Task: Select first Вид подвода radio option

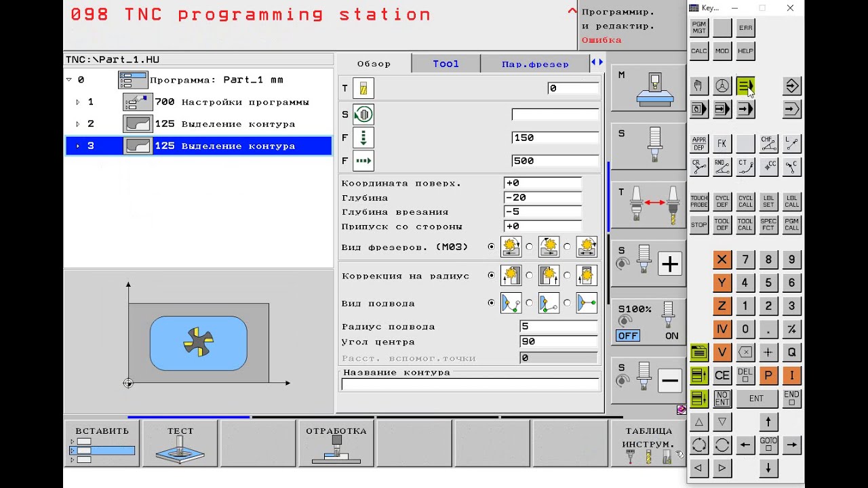Action: pyautogui.click(x=491, y=303)
